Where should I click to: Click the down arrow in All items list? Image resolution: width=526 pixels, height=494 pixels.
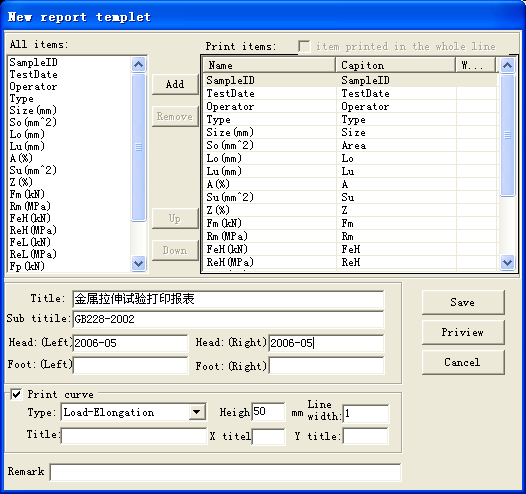(139, 263)
